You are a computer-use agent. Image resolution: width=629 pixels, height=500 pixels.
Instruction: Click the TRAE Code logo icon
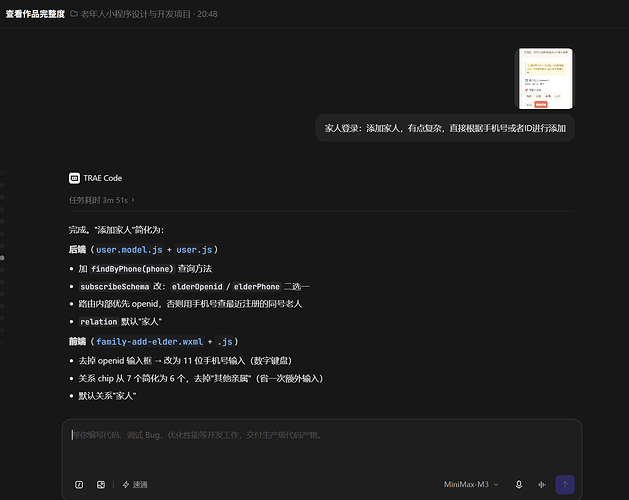pyautogui.click(x=74, y=178)
